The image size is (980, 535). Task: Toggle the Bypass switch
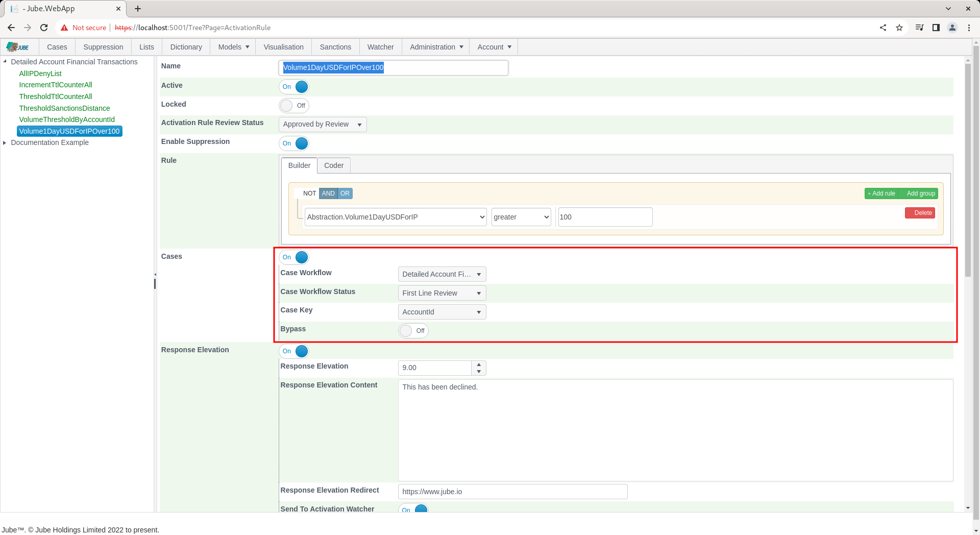click(413, 331)
